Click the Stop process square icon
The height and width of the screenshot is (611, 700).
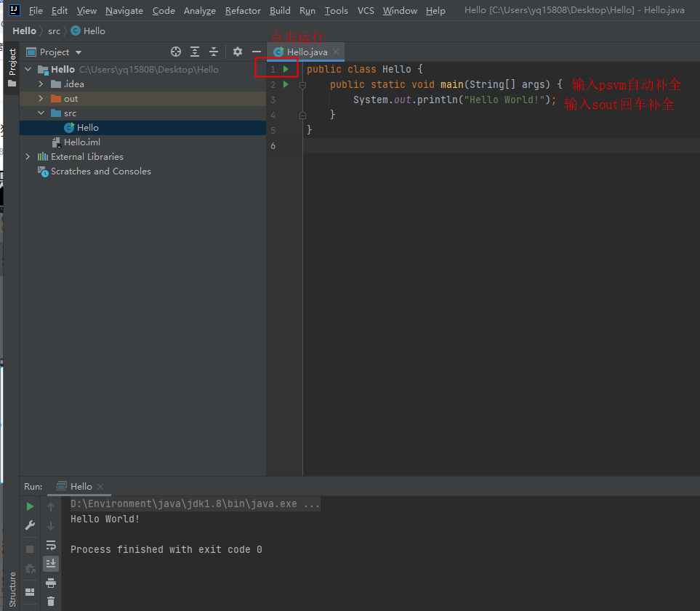click(30, 549)
